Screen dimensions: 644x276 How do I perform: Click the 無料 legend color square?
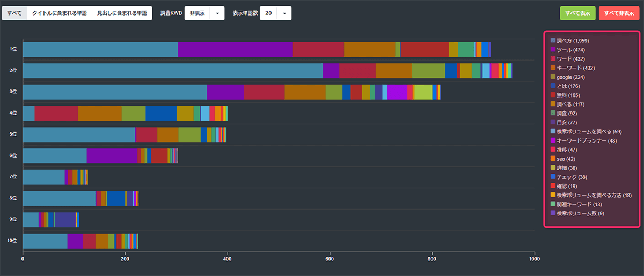pos(553,95)
